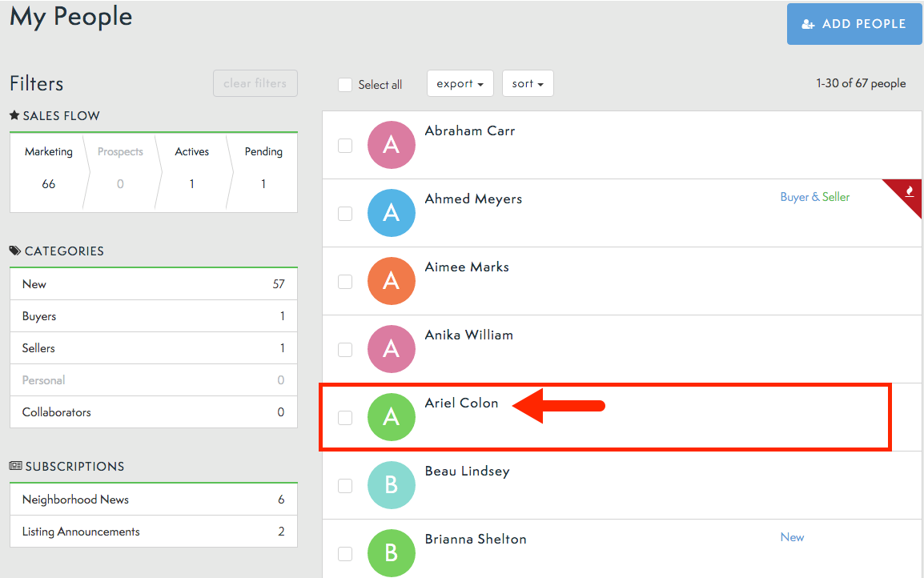Filter by the New category
924x578 pixels.
click(x=153, y=284)
